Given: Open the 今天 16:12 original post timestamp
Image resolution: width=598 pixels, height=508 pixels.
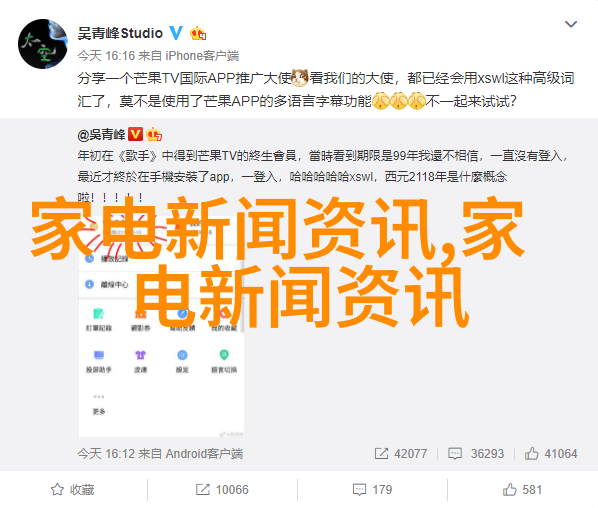Looking at the screenshot, I should click(106, 454).
